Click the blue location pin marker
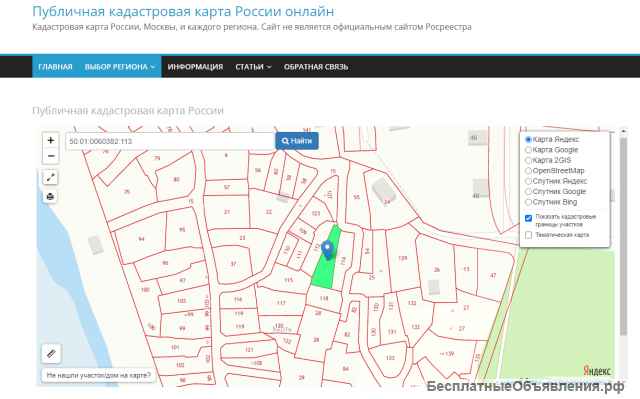Screen dimensions: 640x399 pyautogui.click(x=327, y=249)
